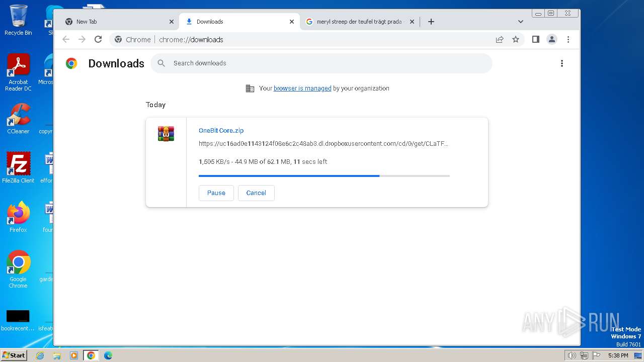Click the show desktop button

point(639,355)
